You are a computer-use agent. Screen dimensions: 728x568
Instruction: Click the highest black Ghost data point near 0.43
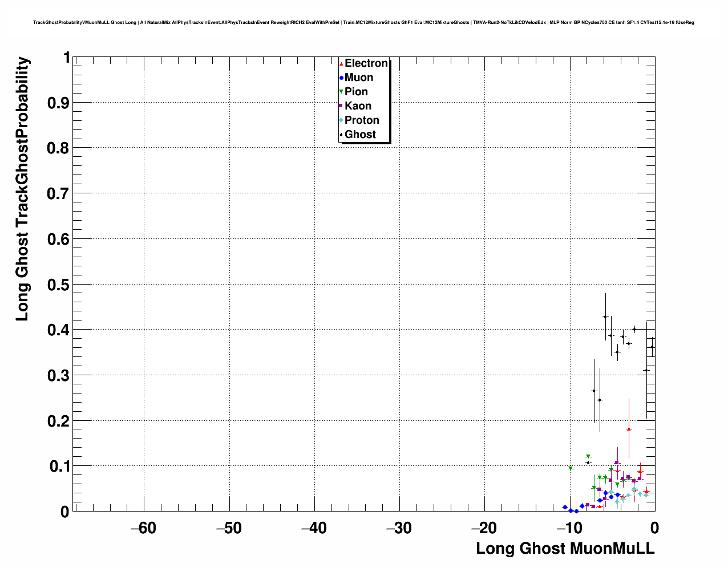coord(605,317)
